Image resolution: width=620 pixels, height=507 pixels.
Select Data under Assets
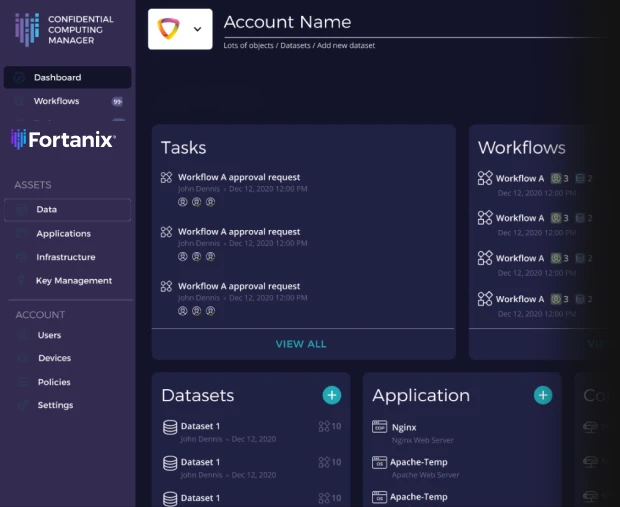[x=67, y=210]
